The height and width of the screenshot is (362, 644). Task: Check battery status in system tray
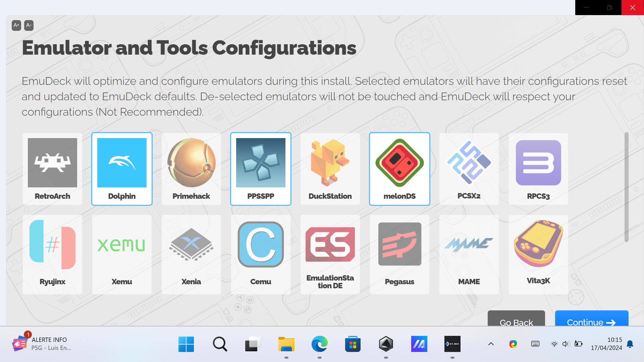pos(578,344)
